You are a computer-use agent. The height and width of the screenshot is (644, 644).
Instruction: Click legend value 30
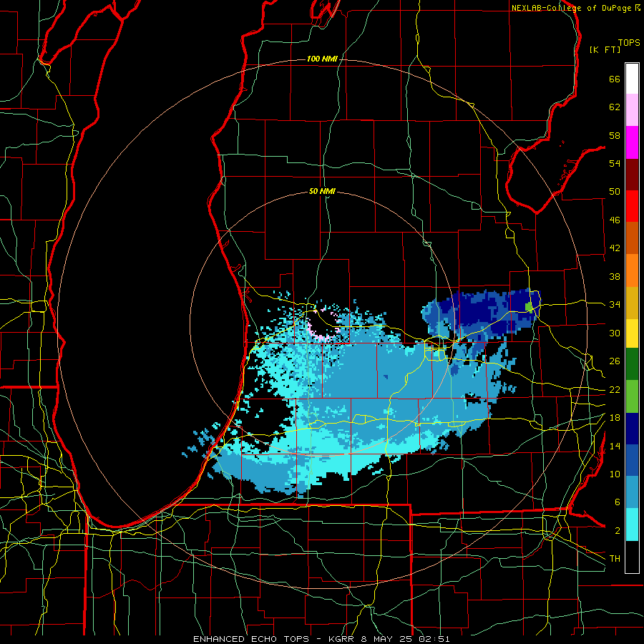(615, 333)
